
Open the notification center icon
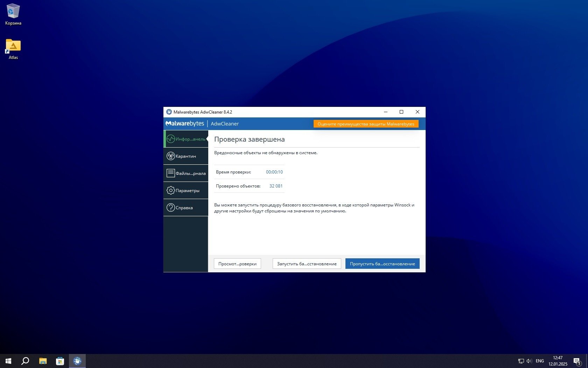[577, 361]
